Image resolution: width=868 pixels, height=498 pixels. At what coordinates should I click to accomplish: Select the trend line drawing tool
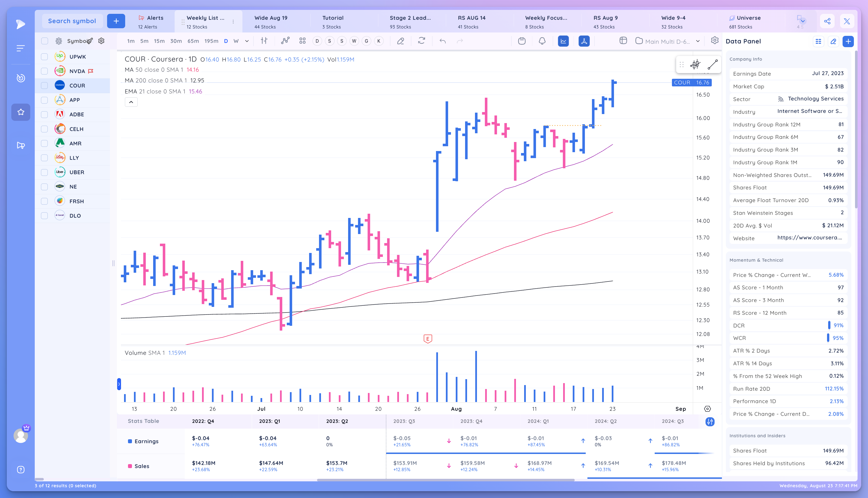(x=713, y=64)
